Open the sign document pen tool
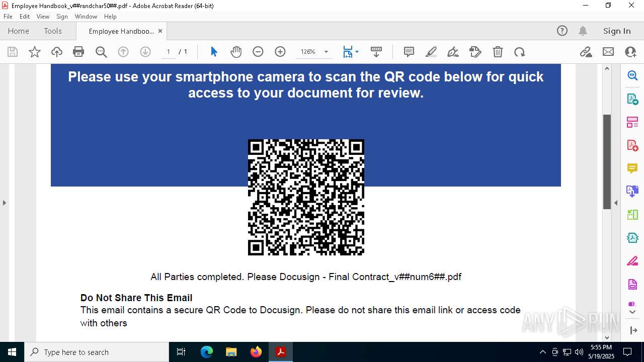Screen dimensions: 644x362 (453, 52)
